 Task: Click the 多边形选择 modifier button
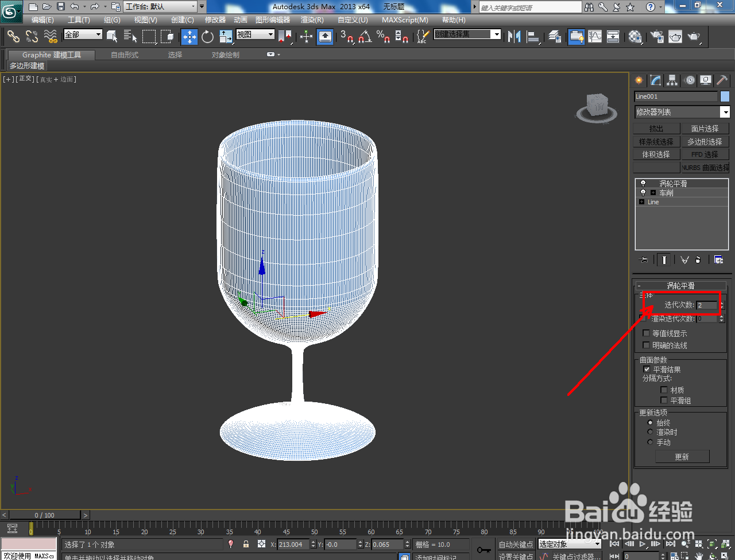[x=705, y=141]
